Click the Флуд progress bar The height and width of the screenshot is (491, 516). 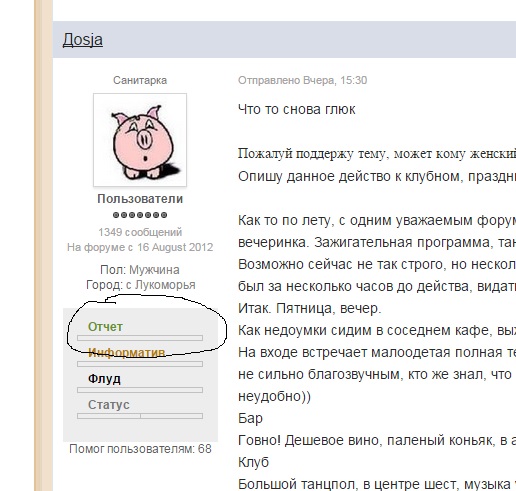140,390
